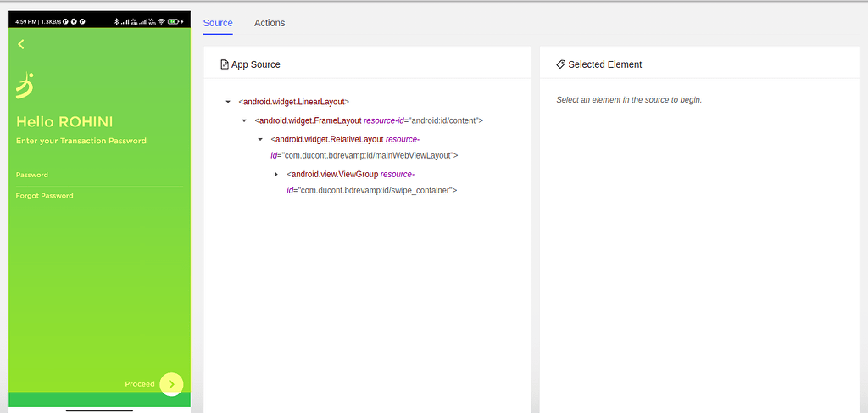Collapse the android.widget.RelativeLayout node
868x413 pixels.
(x=260, y=138)
